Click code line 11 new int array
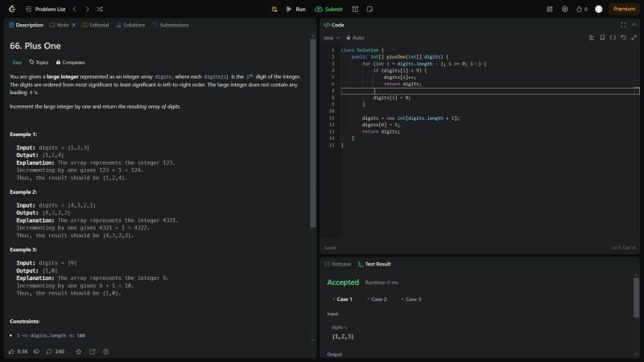This screenshot has height=362, width=644. click(411, 118)
